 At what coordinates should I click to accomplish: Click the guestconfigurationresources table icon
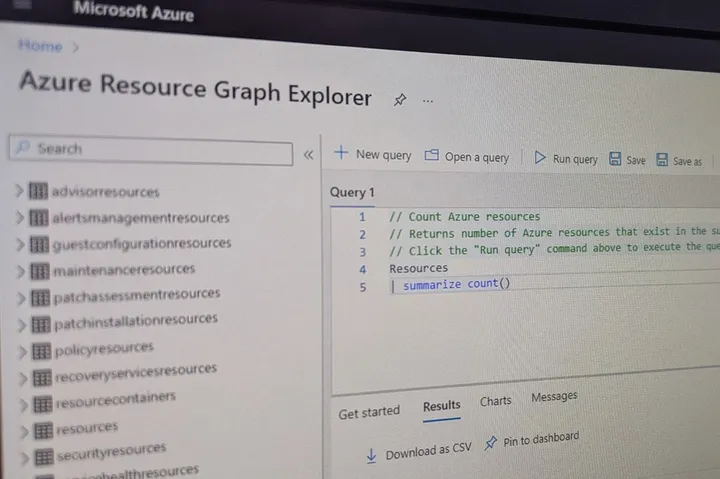pos(39,244)
